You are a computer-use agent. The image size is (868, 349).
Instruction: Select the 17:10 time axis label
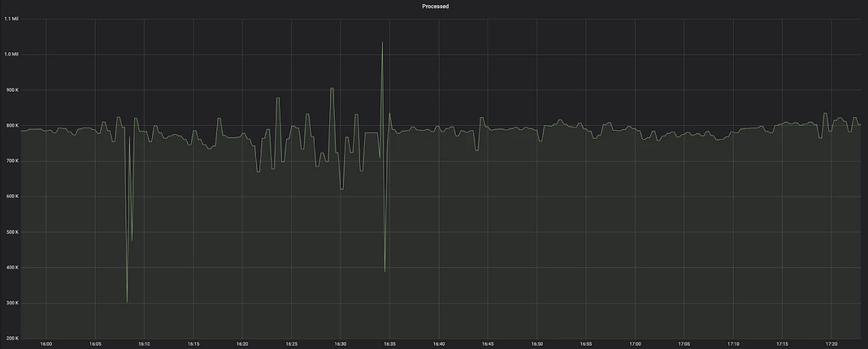733,343
